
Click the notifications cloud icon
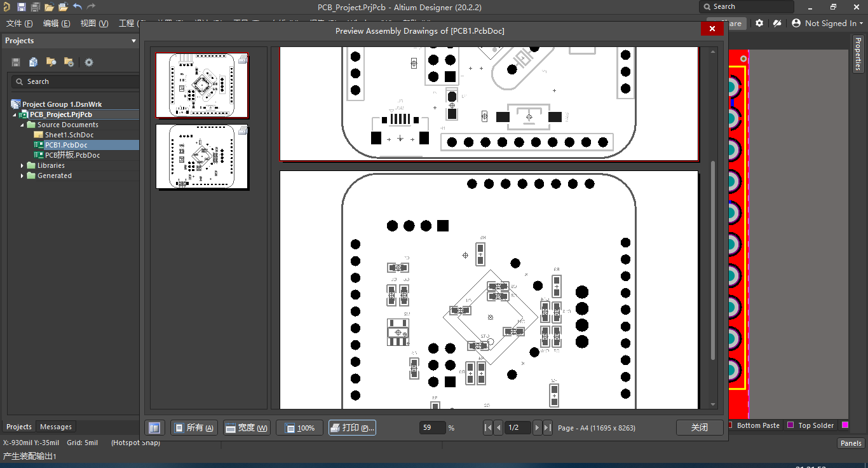pyautogui.click(x=777, y=23)
